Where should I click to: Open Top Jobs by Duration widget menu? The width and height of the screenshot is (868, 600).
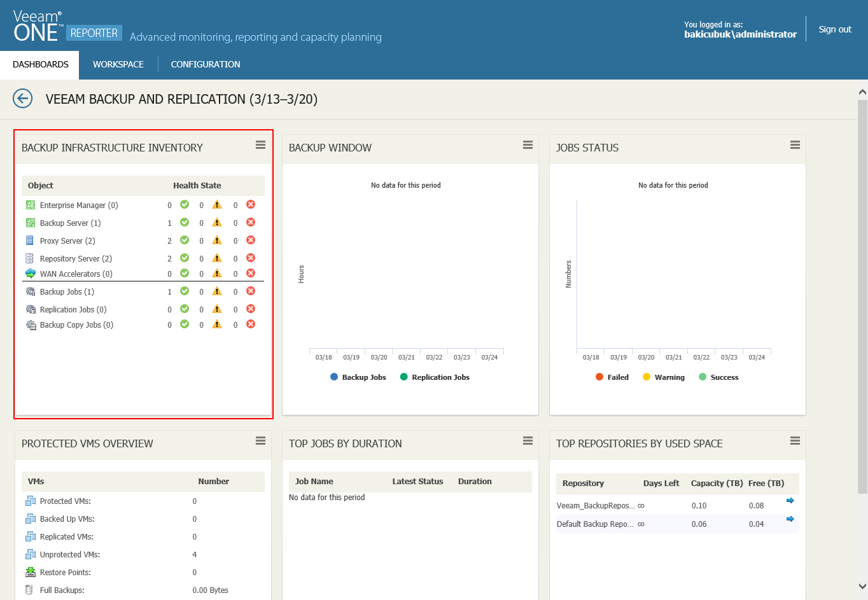pyautogui.click(x=528, y=441)
